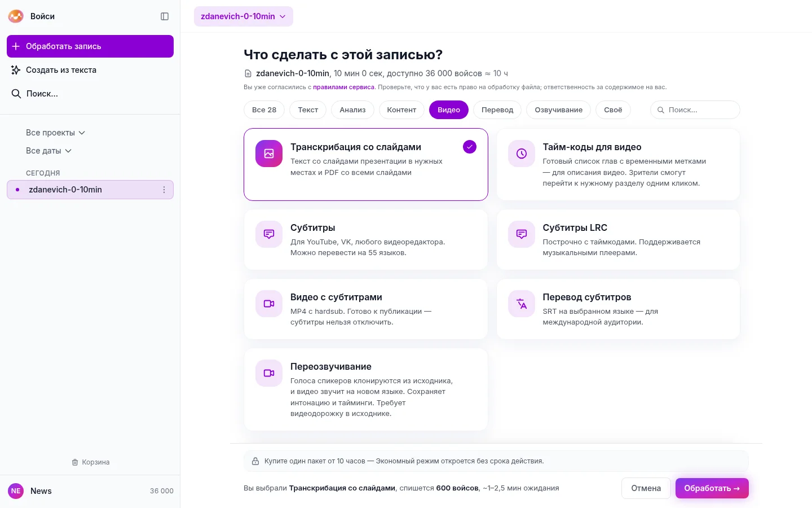812x508 pixels.
Task: Open the zdanevich-0-10min header dropdown
Action: (x=244, y=16)
